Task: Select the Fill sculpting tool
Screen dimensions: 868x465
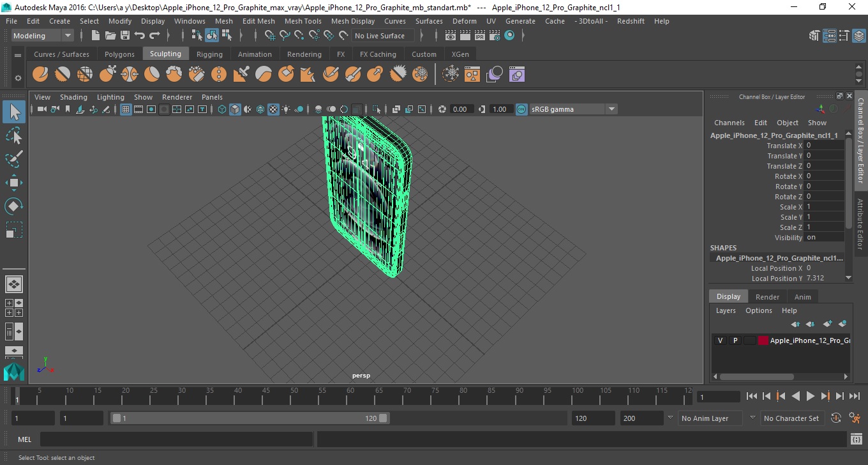Action: coord(308,75)
